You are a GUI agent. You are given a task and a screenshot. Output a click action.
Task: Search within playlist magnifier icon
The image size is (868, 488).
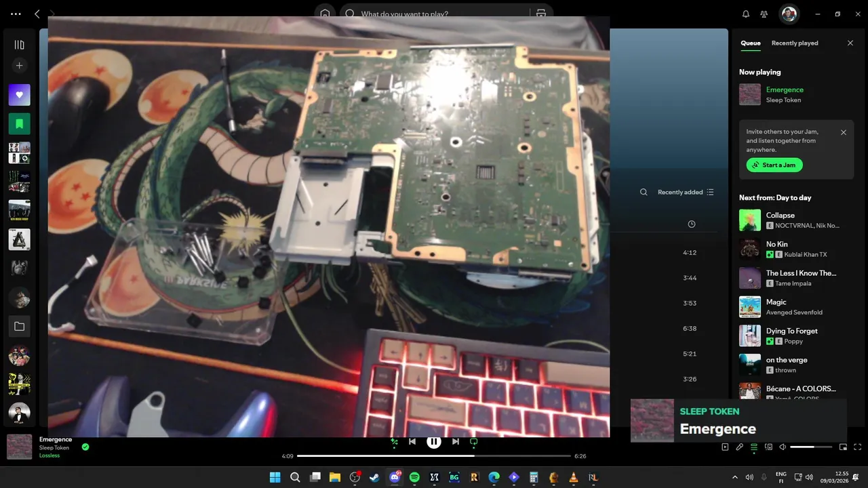click(644, 192)
